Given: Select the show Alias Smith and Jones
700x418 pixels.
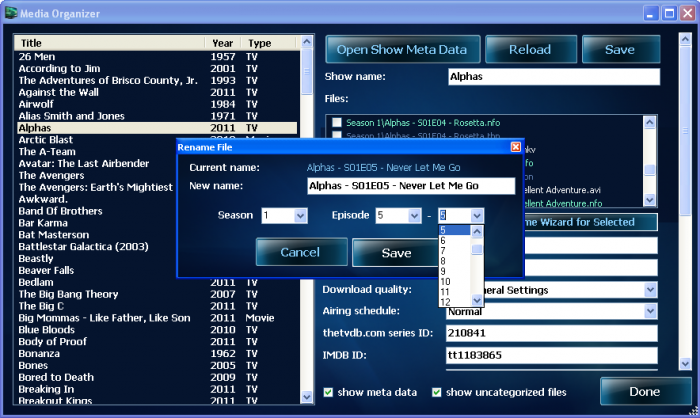Looking at the screenshot, I should click(x=157, y=116).
